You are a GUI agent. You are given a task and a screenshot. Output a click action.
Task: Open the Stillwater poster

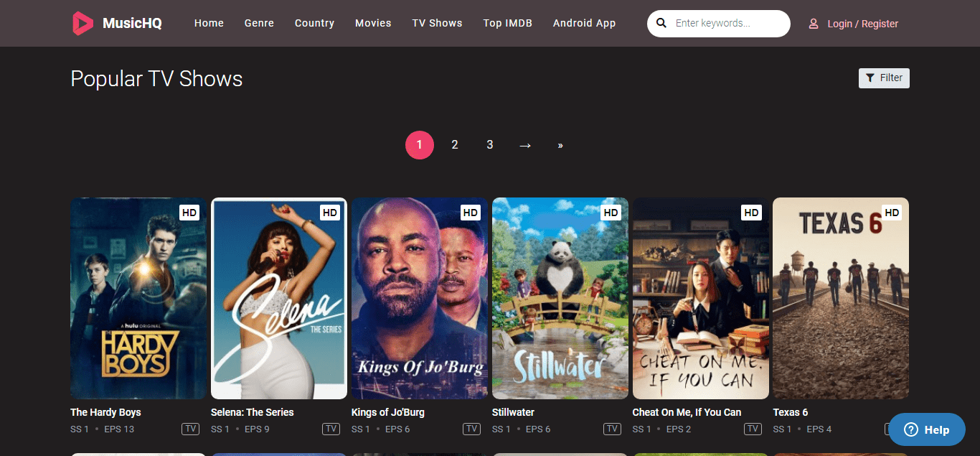click(x=560, y=298)
